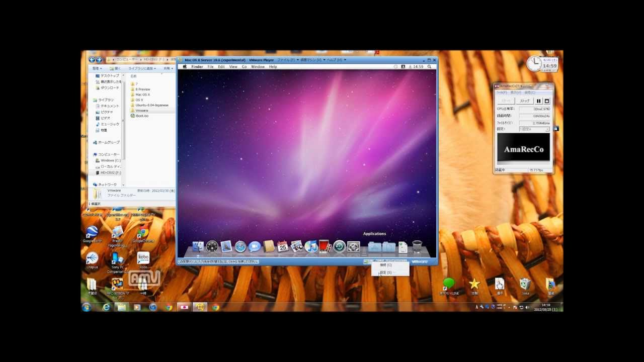Open the green LINE desktop shortcut
The width and height of the screenshot is (644, 362).
point(449,287)
